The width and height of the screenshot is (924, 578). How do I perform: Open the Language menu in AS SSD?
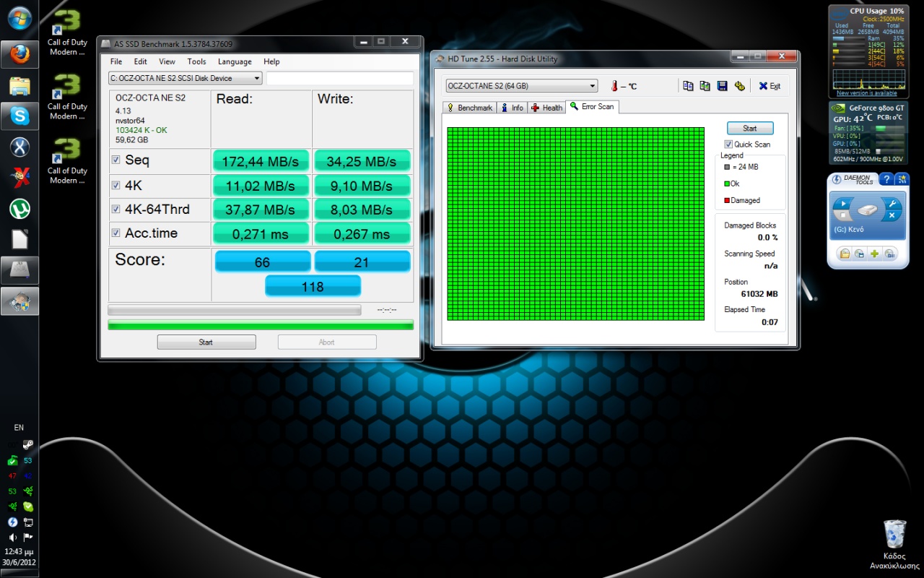tap(235, 61)
